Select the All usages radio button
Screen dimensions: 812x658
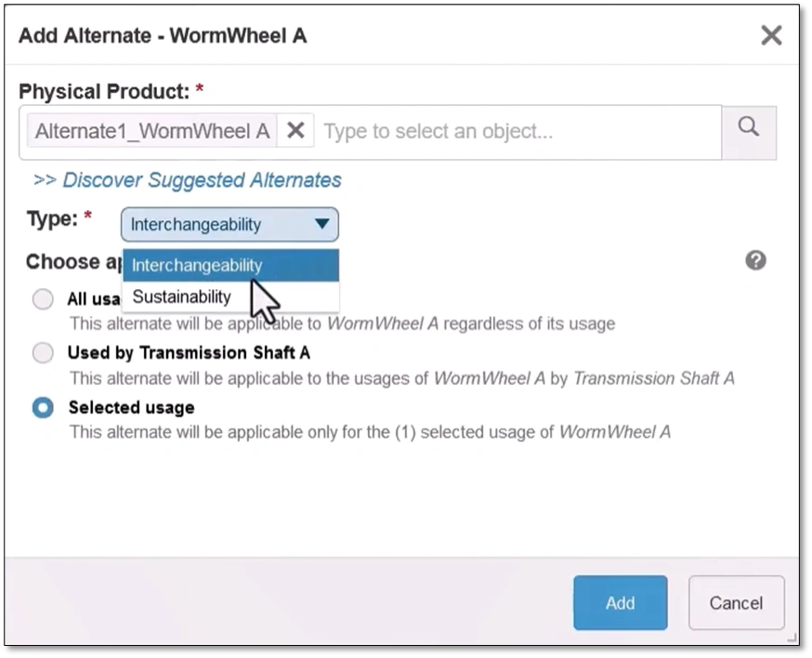pyautogui.click(x=43, y=299)
